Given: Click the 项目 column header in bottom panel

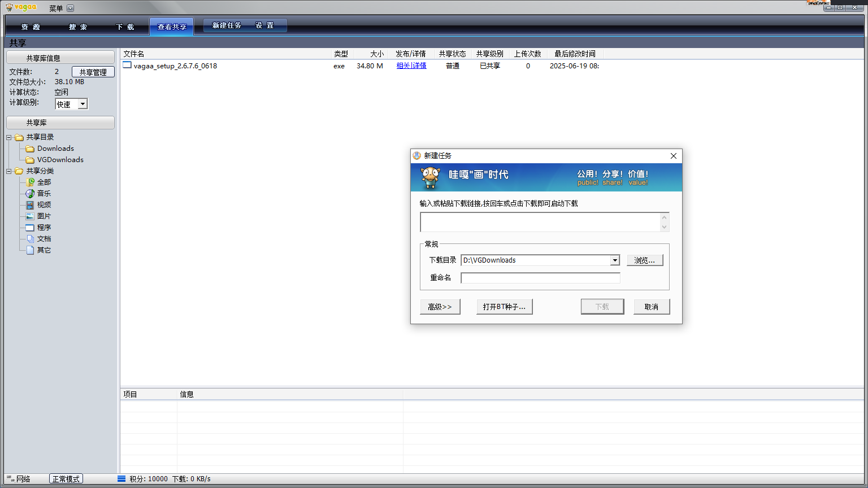Looking at the screenshot, I should click(x=149, y=394).
